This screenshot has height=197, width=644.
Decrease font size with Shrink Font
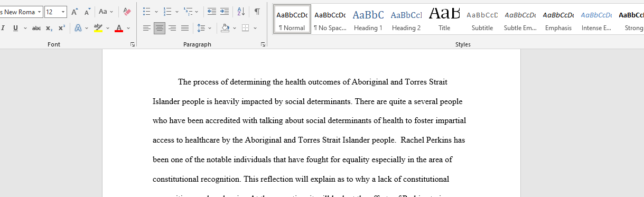click(x=87, y=12)
